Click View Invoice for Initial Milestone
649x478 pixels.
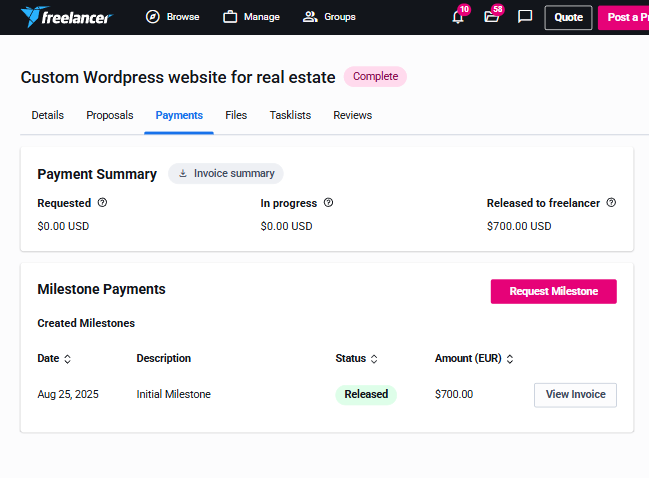pyautogui.click(x=575, y=395)
